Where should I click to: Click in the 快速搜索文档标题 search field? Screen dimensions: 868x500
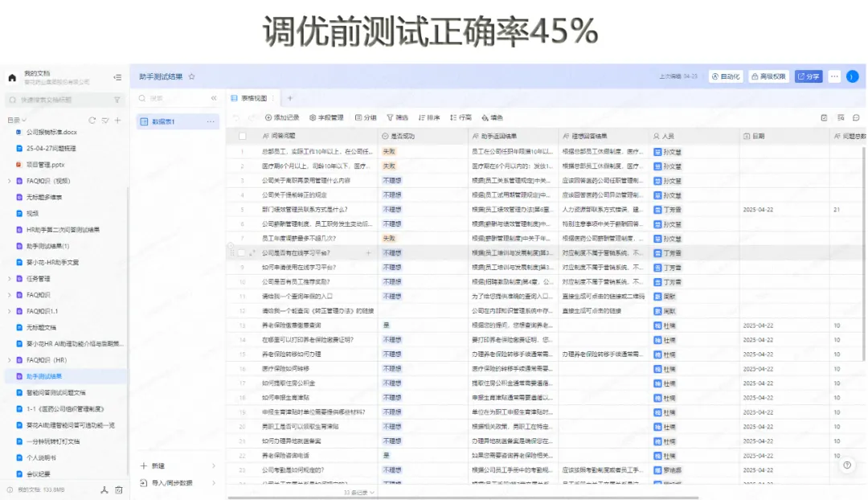pos(63,100)
